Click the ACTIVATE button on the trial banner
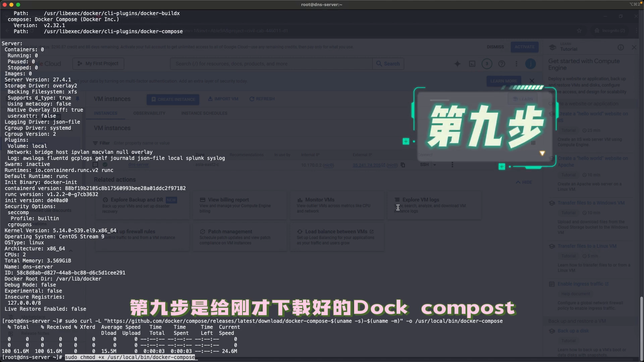The image size is (644, 362). click(525, 47)
